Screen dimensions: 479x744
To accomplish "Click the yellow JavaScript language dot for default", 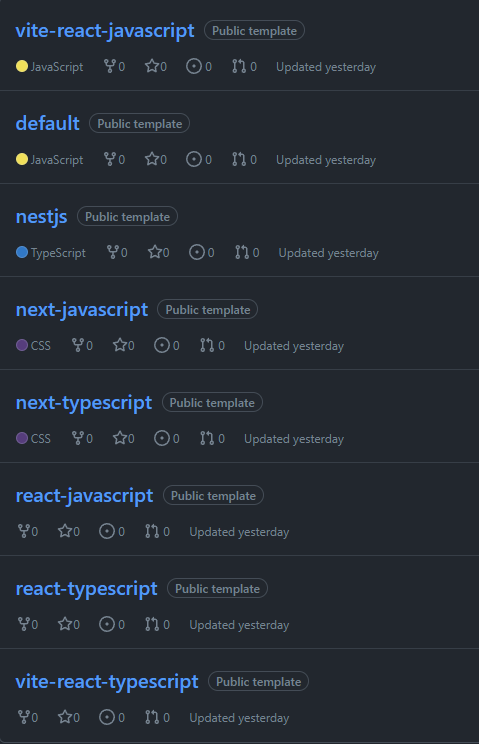I will (22, 159).
